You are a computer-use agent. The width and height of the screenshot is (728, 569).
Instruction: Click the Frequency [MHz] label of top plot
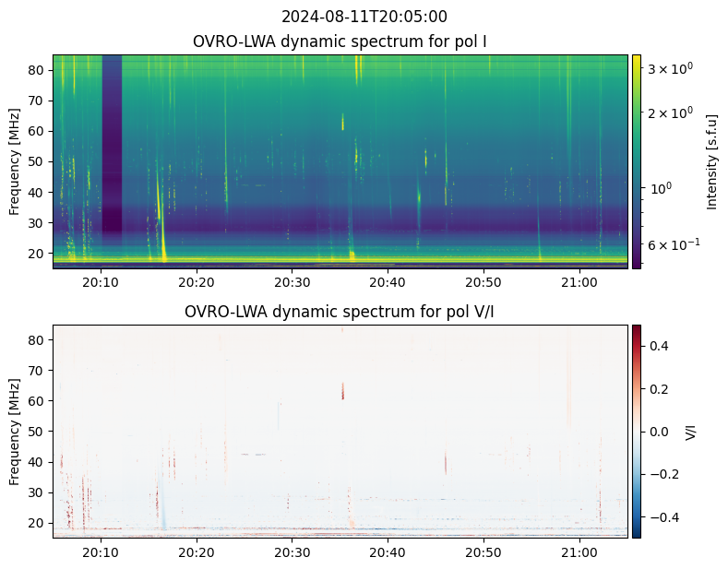tap(15, 161)
